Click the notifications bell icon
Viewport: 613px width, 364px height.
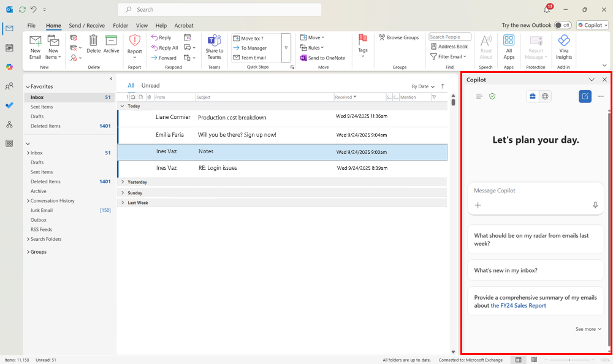pos(547,9)
